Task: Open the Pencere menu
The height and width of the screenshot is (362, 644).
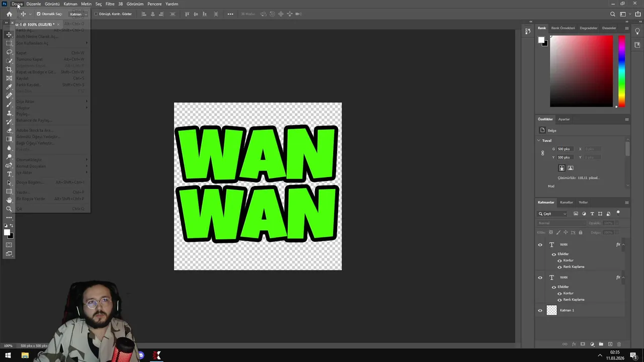Action: tap(154, 4)
